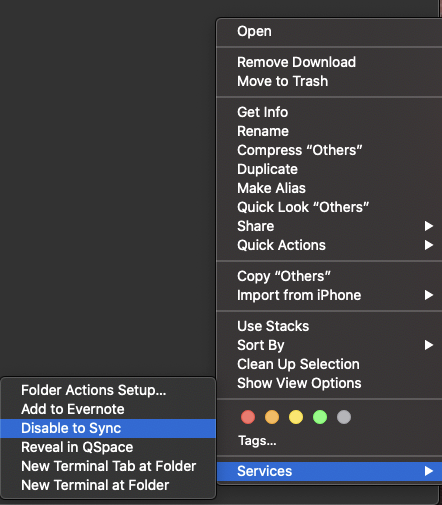Choose Disable to Sync service

[108, 428]
